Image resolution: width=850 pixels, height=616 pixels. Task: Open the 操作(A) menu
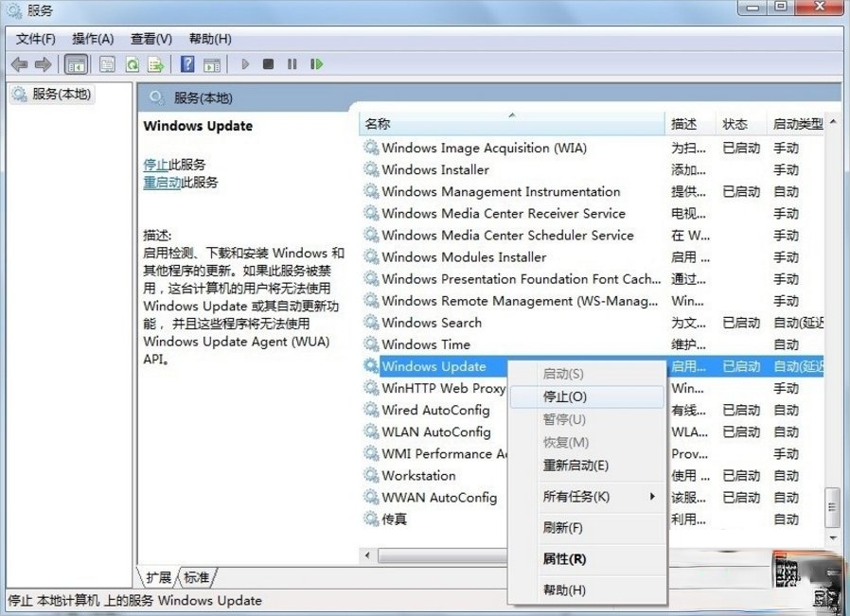93,39
